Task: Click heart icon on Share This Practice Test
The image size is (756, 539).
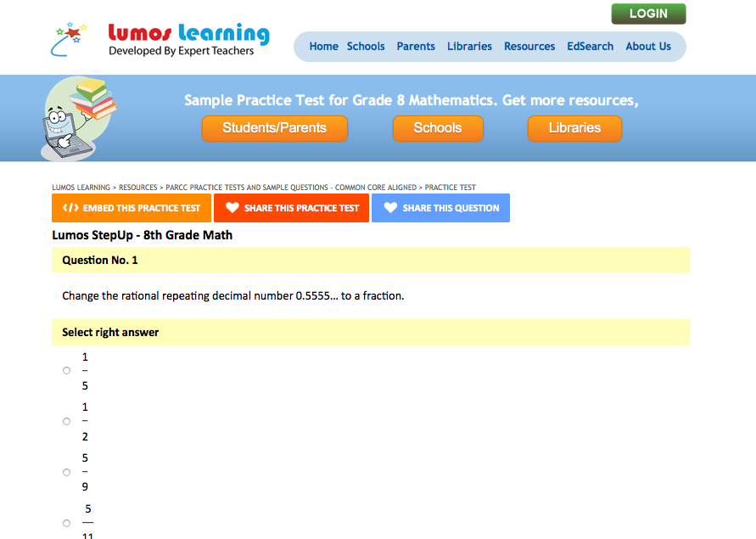Action: [x=232, y=207]
